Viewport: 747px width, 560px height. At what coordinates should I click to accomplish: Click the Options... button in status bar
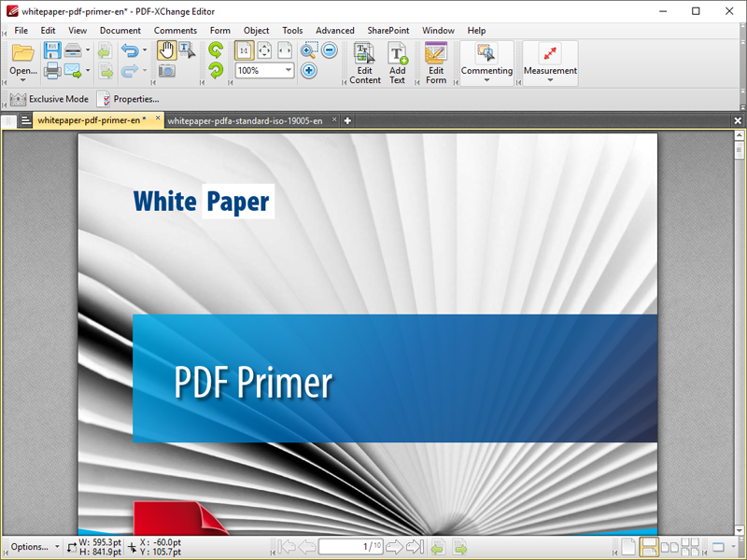[31, 547]
